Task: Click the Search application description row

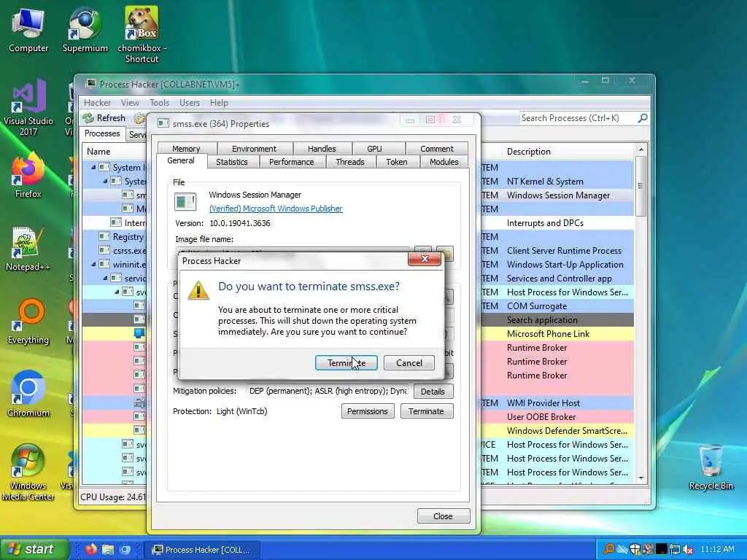Action: point(542,320)
